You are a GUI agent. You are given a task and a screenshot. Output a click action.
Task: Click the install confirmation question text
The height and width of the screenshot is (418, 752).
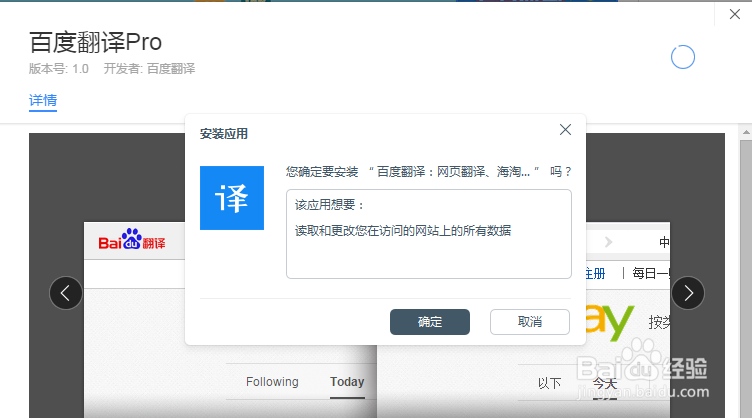[x=429, y=172]
